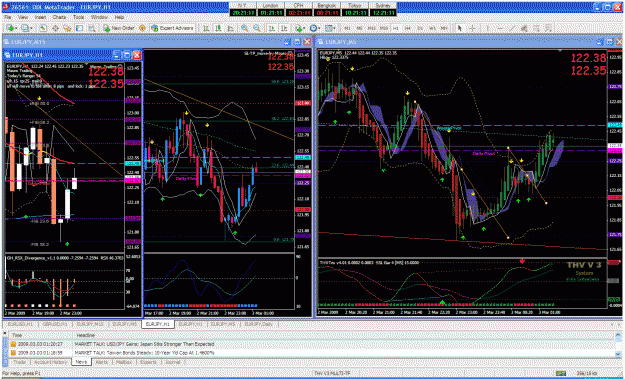Show the Data Window panel
Screen dimensions: 625x379
pos(55,28)
